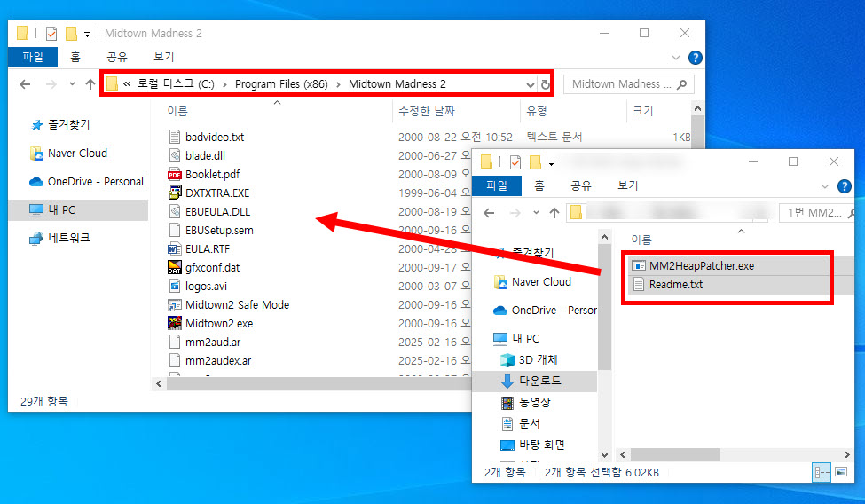Click Help icon in the front Explorer window
Viewport: 865px width, 504px height.
click(x=844, y=186)
